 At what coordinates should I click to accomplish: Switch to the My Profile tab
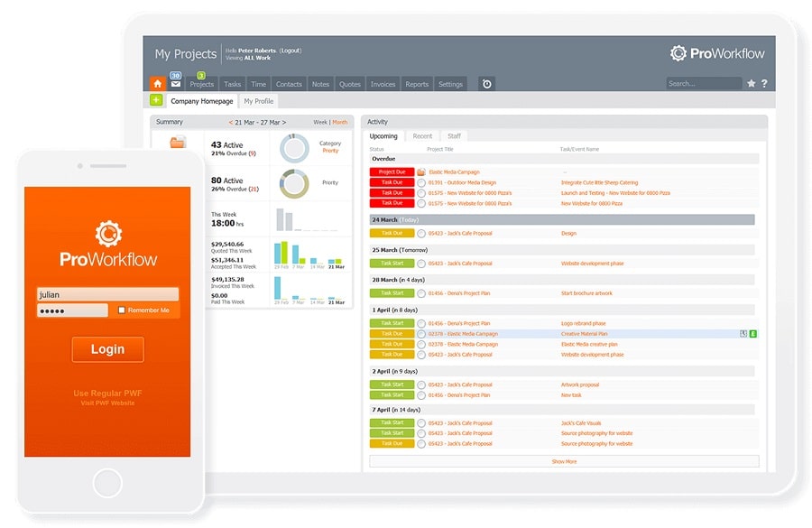[258, 101]
